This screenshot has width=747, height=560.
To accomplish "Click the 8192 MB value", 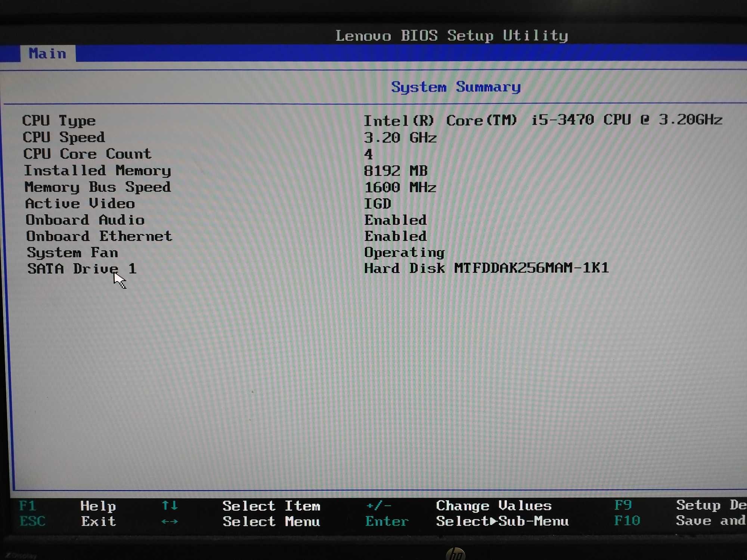I will (396, 171).
